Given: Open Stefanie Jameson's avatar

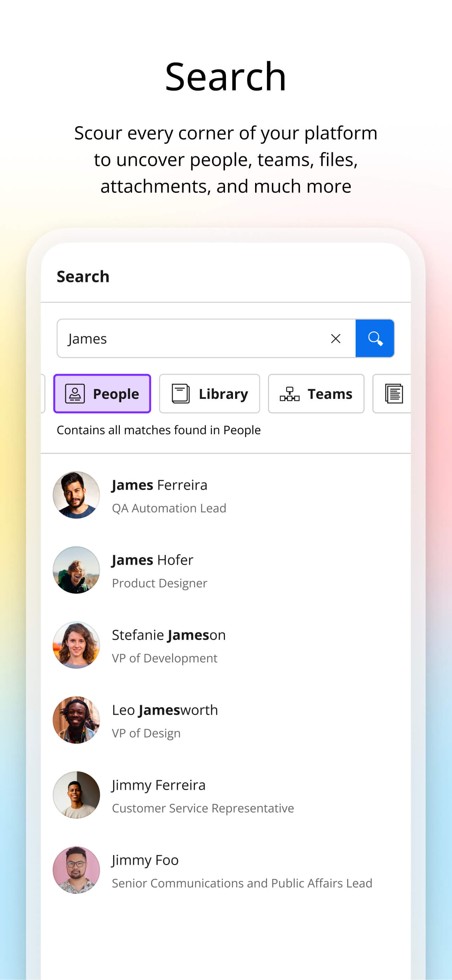Looking at the screenshot, I should click(x=76, y=645).
